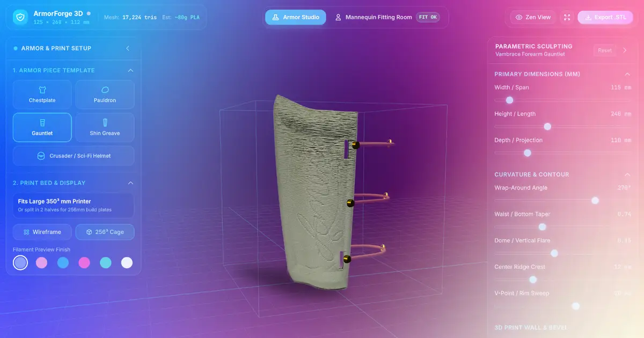Select the Pauldron template
Viewport: 644px width, 338px height.
[x=105, y=94]
